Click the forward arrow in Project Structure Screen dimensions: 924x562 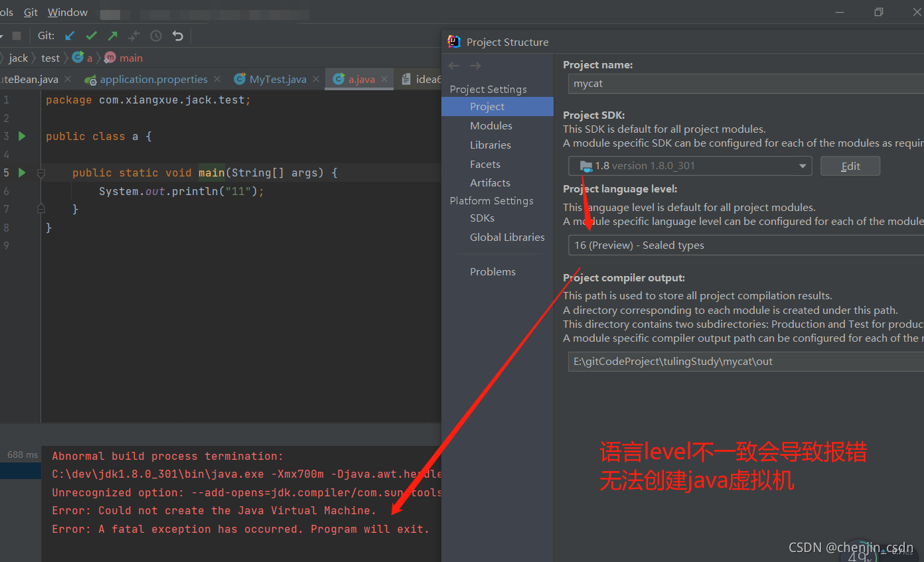475,66
